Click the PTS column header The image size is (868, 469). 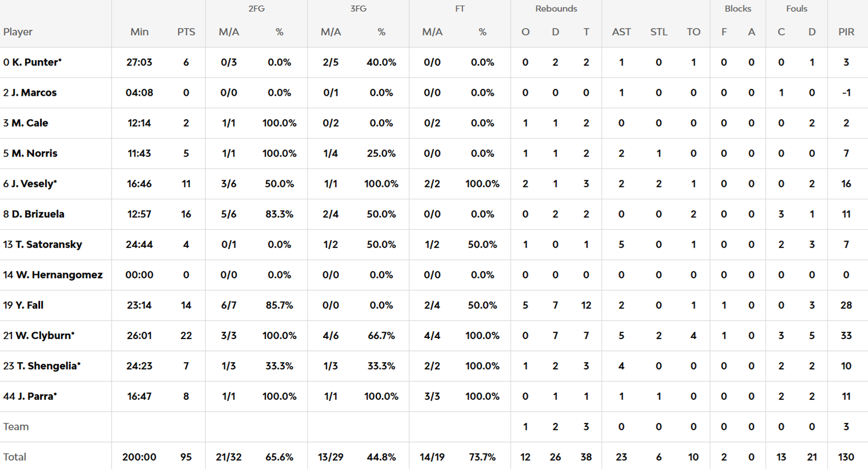pos(186,32)
